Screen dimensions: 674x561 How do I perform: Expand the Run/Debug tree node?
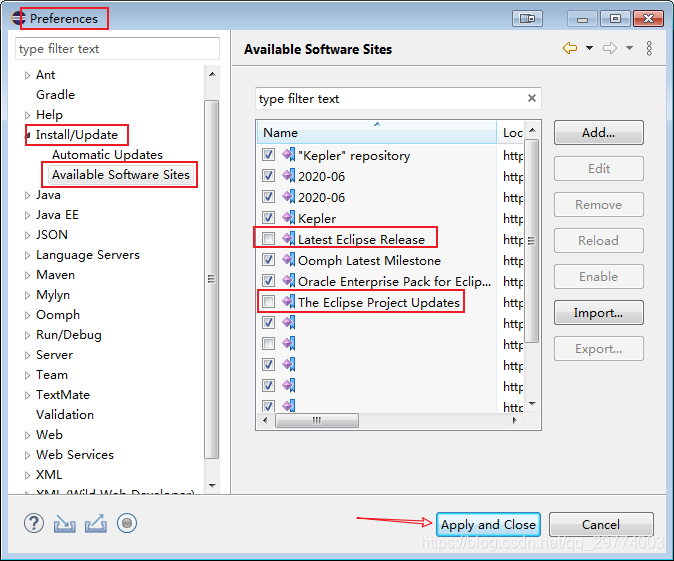pyautogui.click(x=27, y=335)
